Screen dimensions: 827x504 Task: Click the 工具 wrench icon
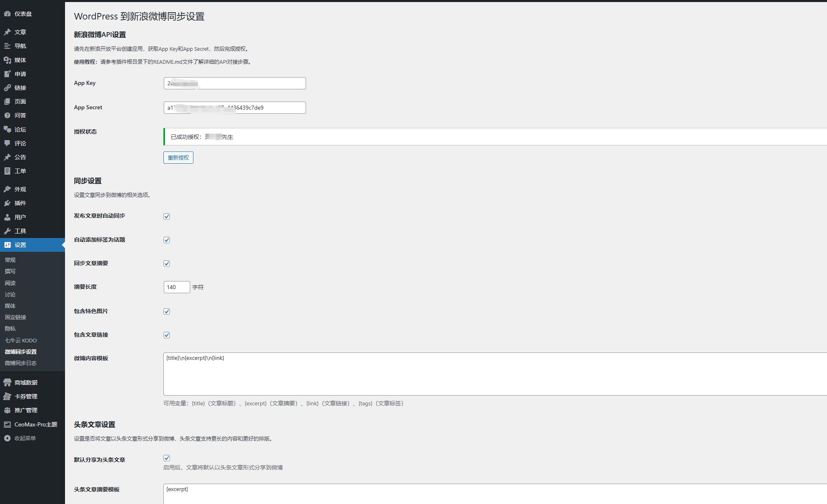point(7,231)
